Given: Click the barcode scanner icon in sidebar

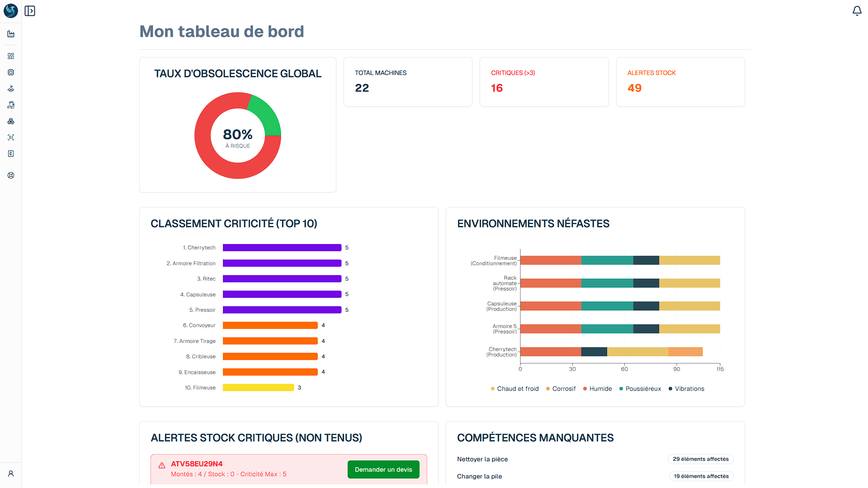Looking at the screenshot, I should click(x=11, y=137).
